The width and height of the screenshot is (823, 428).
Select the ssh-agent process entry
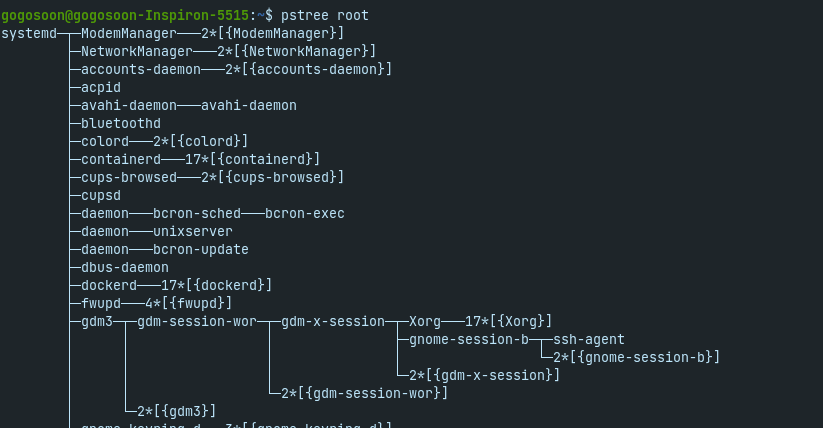click(x=589, y=339)
